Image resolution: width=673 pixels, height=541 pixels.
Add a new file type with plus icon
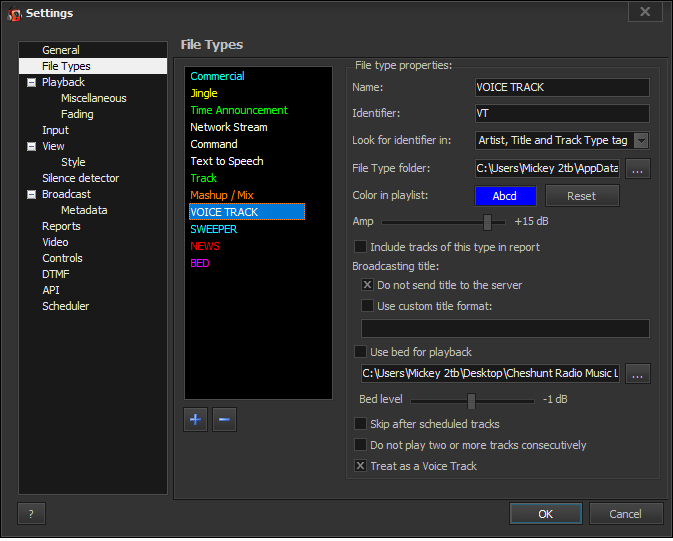[195, 419]
